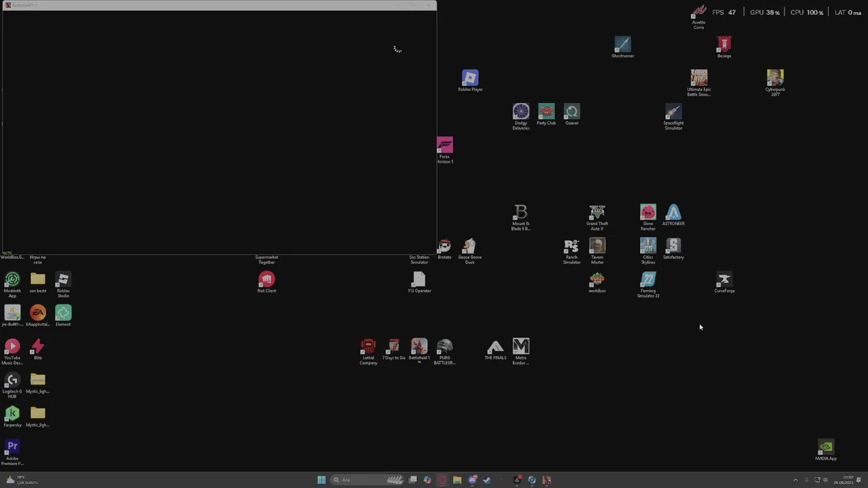
Task: Launch Lethal Company from the desktop
Action: tap(368, 352)
